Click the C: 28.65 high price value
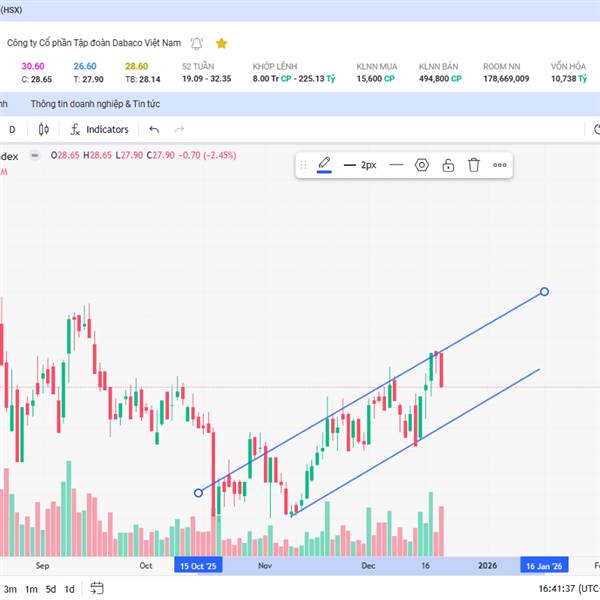The image size is (600, 600). tap(37, 79)
